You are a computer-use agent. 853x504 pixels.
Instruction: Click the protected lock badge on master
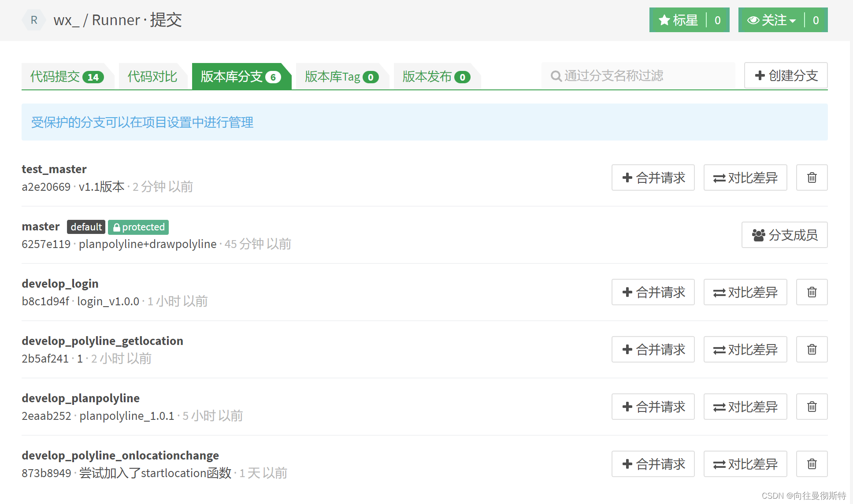pos(138,227)
